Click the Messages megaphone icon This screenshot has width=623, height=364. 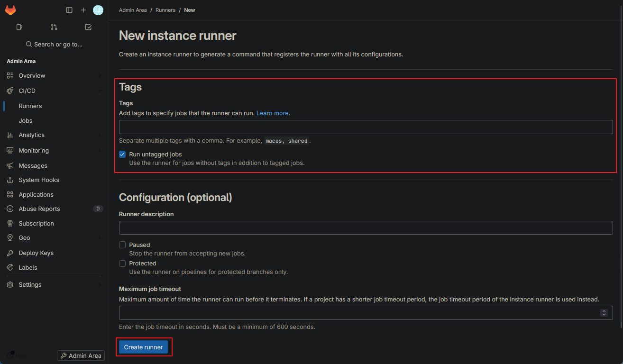click(10, 165)
